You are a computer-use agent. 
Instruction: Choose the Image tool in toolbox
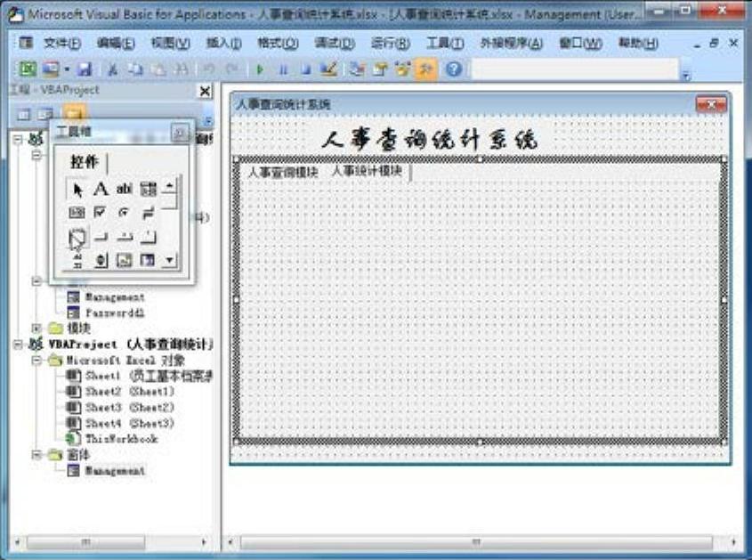pos(125,261)
